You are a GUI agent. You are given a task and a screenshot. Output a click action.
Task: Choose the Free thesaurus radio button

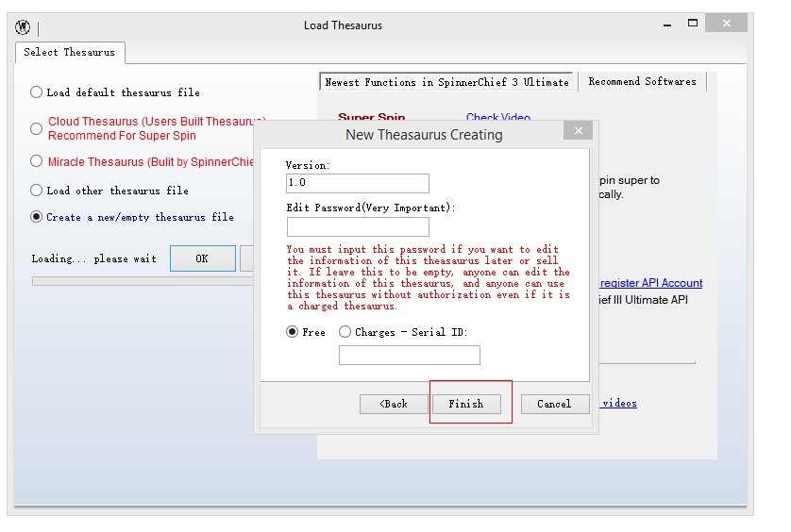293,332
